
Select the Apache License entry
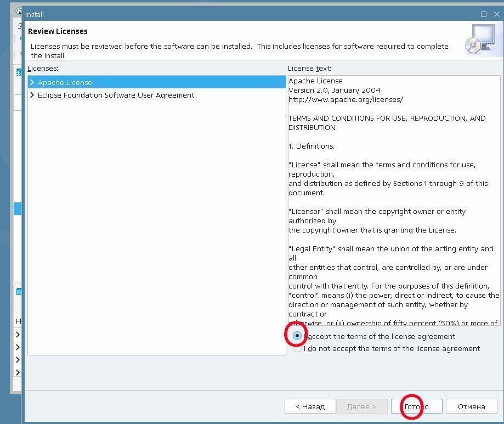(x=65, y=82)
